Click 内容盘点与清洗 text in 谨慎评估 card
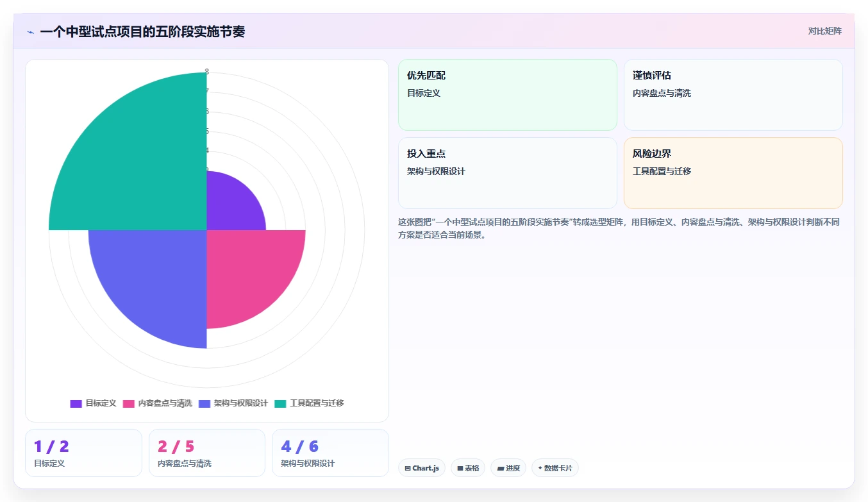 662,93
